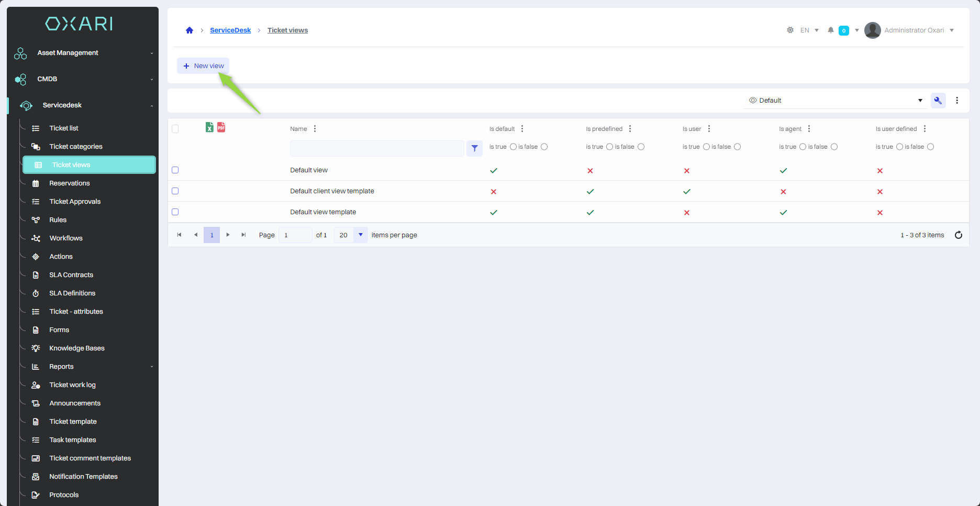980x506 pixels.
Task: Open SLA Contracts in the sidebar
Action: click(x=71, y=275)
